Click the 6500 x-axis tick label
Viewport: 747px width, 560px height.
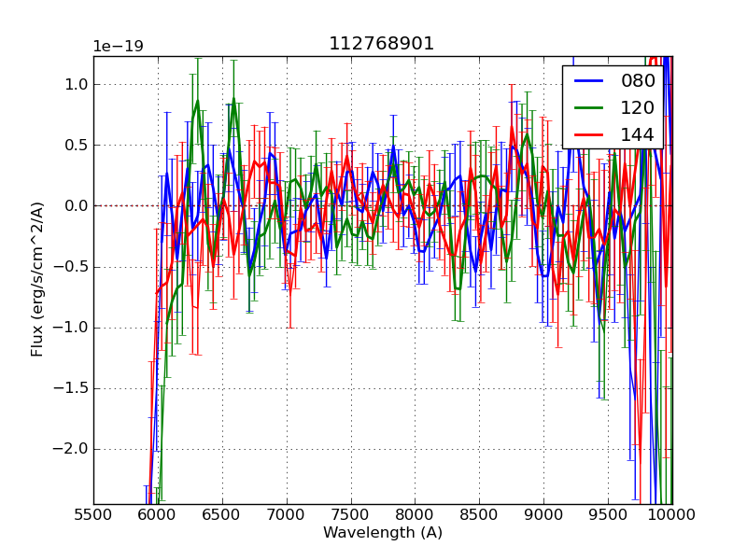(222, 514)
